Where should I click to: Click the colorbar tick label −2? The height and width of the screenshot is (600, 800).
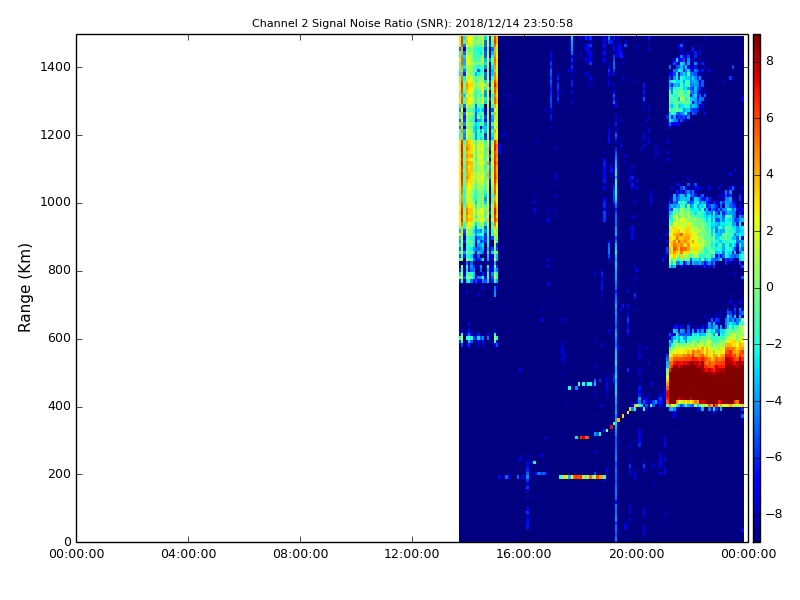774,344
